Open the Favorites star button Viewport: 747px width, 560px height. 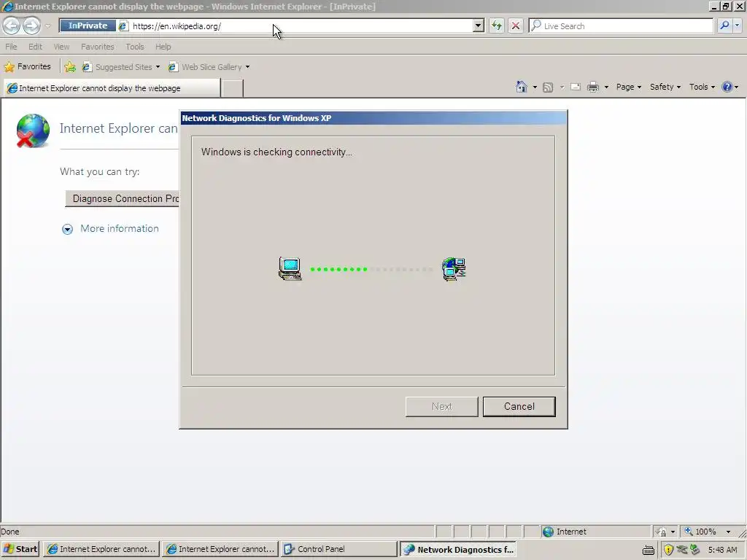(27, 66)
